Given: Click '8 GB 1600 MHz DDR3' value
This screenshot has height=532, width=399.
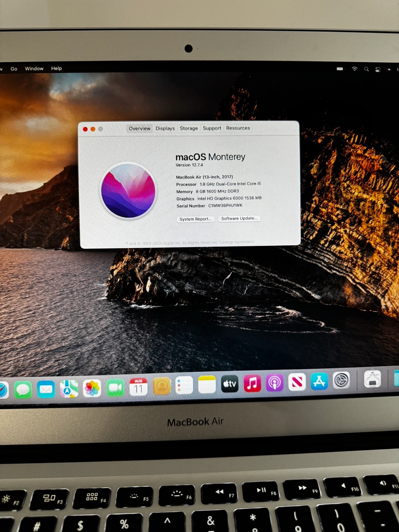Looking at the screenshot, I should 217,191.
